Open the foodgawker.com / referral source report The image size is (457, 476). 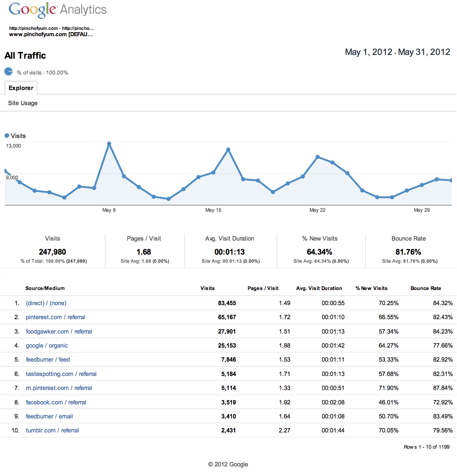click(59, 331)
